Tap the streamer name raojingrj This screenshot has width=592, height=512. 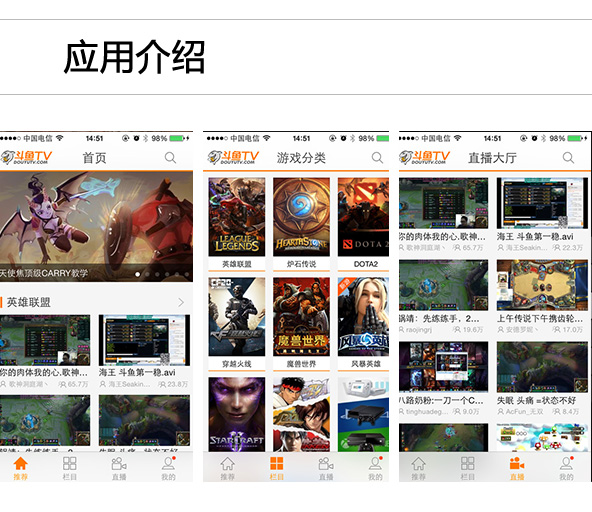coord(419,330)
